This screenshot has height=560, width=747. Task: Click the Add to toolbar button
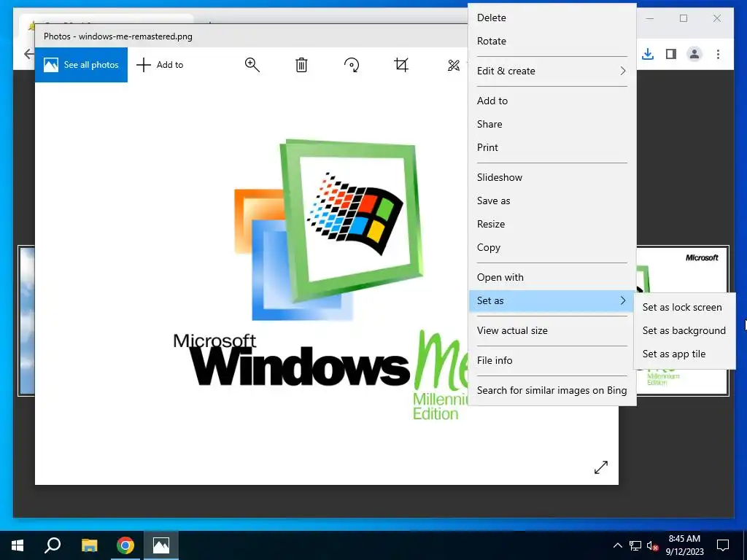pos(160,65)
